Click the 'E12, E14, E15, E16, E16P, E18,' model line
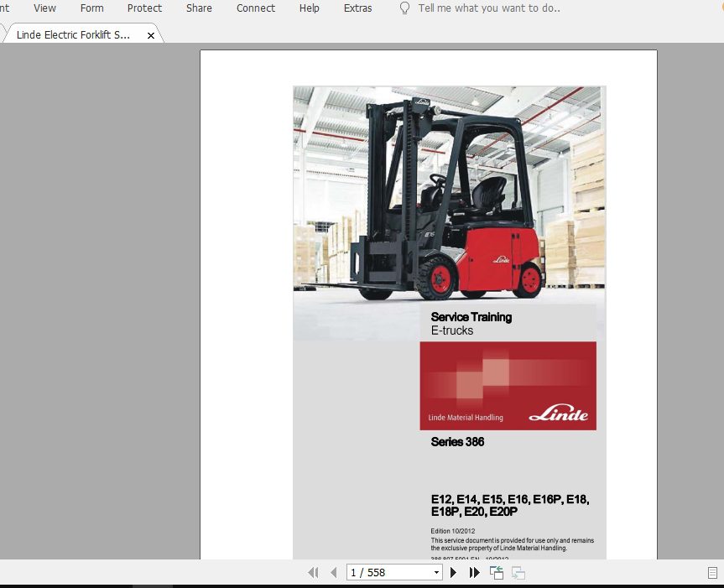This screenshot has width=724, height=588. tap(510, 499)
